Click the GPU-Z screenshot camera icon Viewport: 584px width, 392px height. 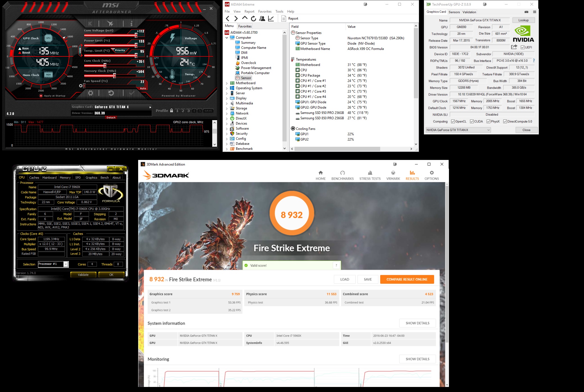coord(526,12)
